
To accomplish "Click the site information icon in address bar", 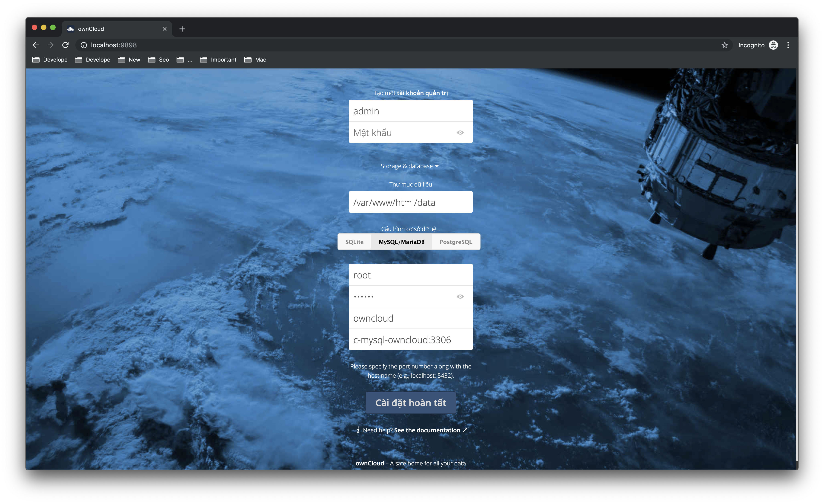I will click(84, 45).
